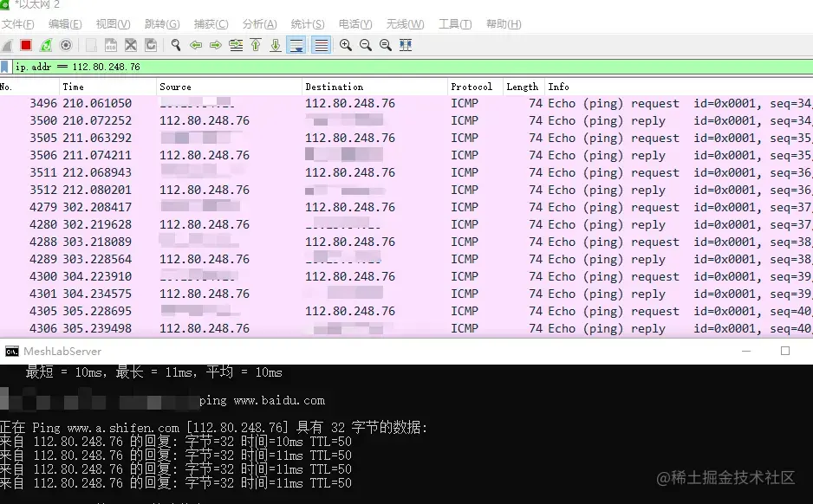Screen dimensions: 813x504
Task: Minimize the MeshLabServer console window
Action: coord(746,352)
